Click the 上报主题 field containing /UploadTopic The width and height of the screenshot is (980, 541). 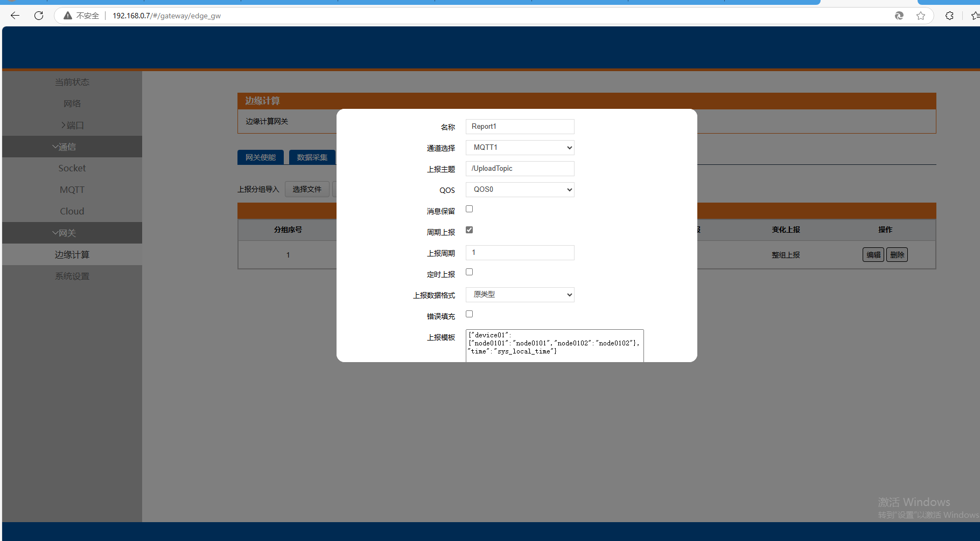[520, 169]
